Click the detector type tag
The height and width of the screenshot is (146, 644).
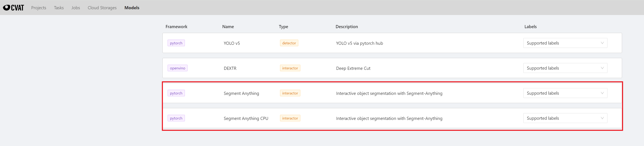pyautogui.click(x=289, y=43)
